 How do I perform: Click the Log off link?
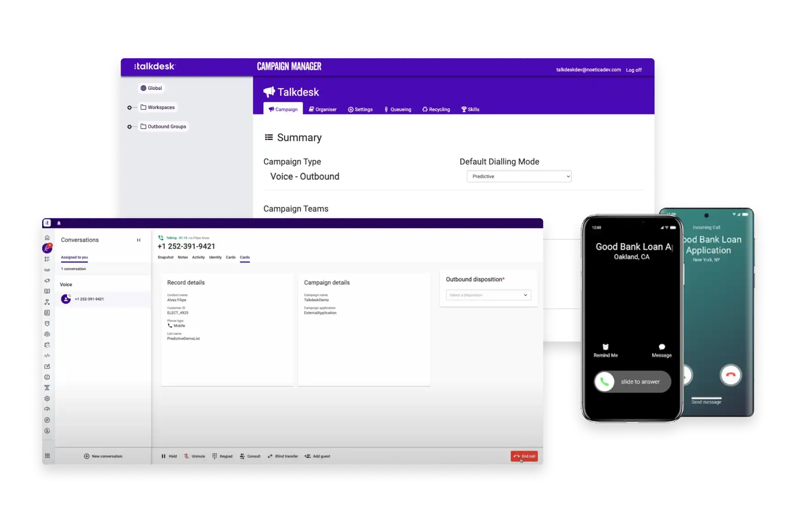(x=633, y=70)
